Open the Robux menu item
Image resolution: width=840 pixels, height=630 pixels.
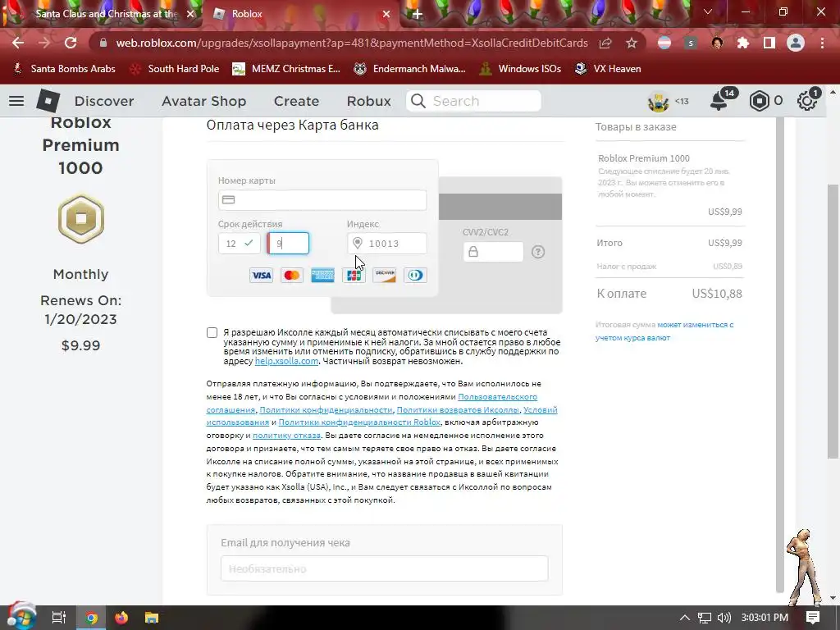368,101
